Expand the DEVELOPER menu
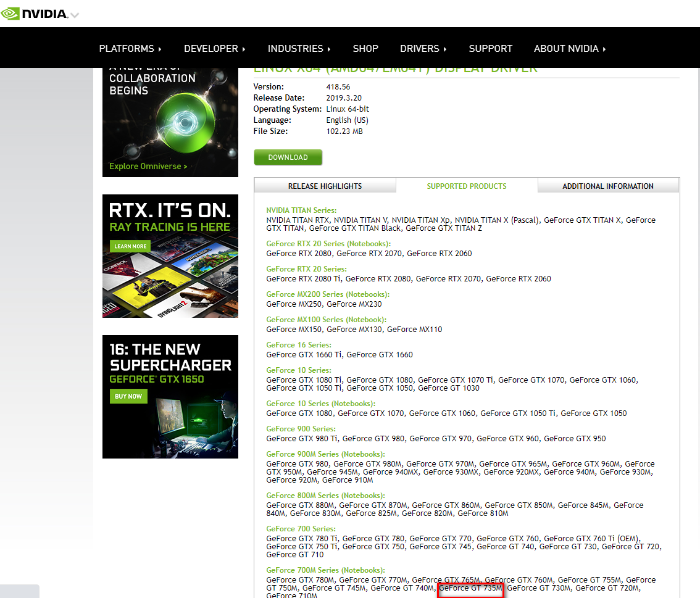 coord(215,49)
